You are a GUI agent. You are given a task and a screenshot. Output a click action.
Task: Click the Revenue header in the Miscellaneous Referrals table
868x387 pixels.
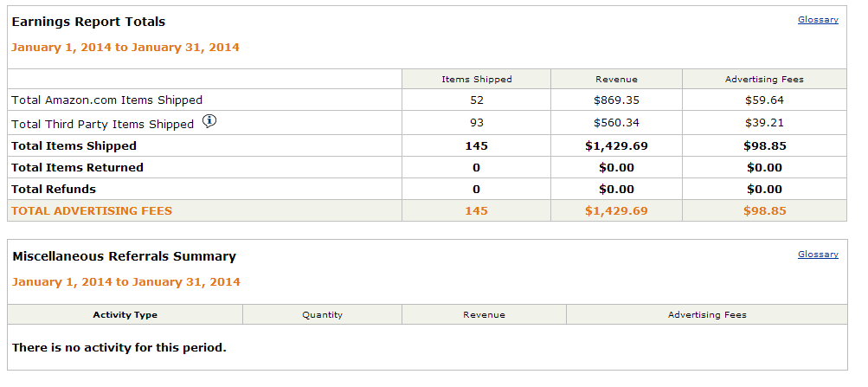click(x=484, y=314)
